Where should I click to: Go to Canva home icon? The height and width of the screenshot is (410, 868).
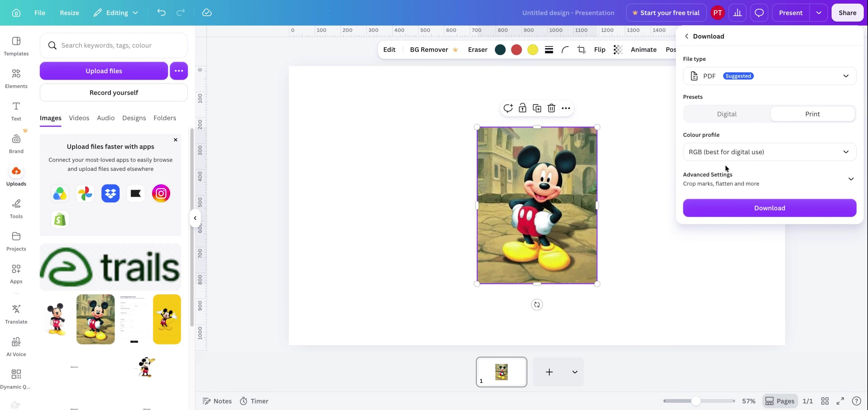click(x=16, y=13)
